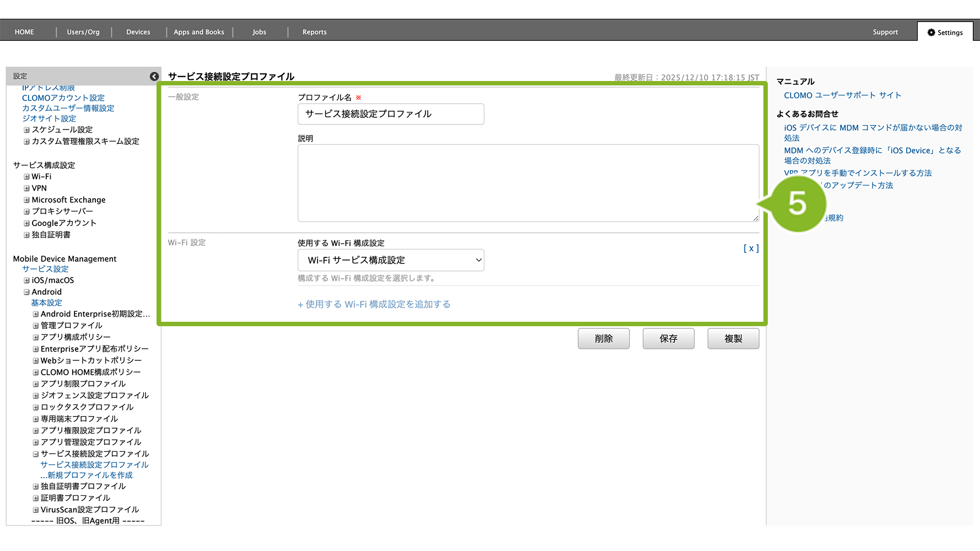Open the Wi-Fi サービス構成設定 dropdown

[x=390, y=260]
